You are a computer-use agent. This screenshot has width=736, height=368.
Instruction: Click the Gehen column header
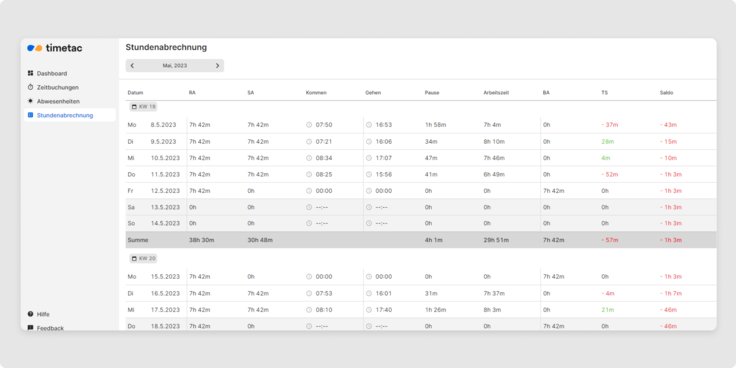coord(373,93)
